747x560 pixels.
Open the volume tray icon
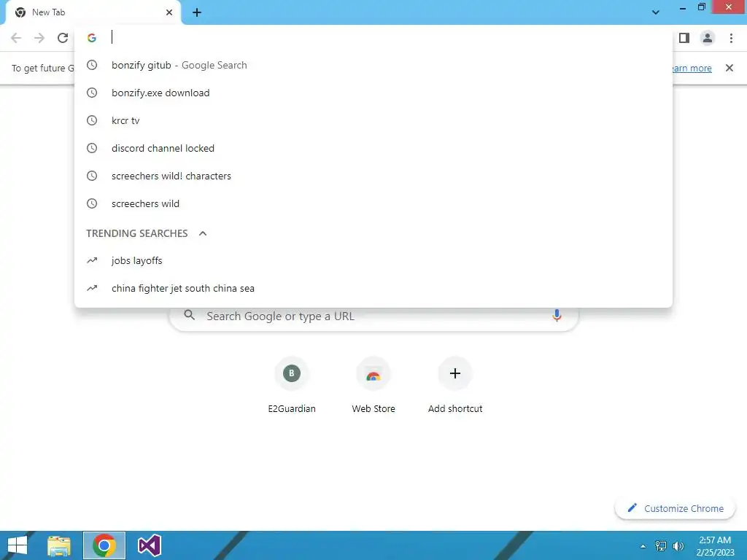678,546
